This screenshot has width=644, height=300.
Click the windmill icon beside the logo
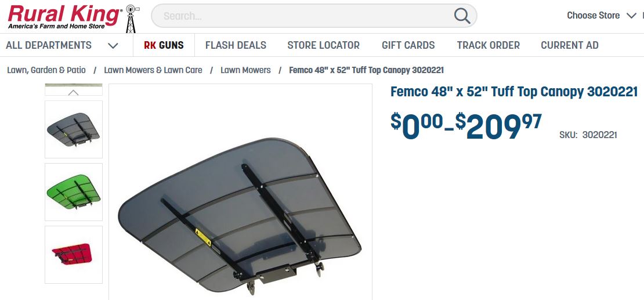(x=132, y=19)
